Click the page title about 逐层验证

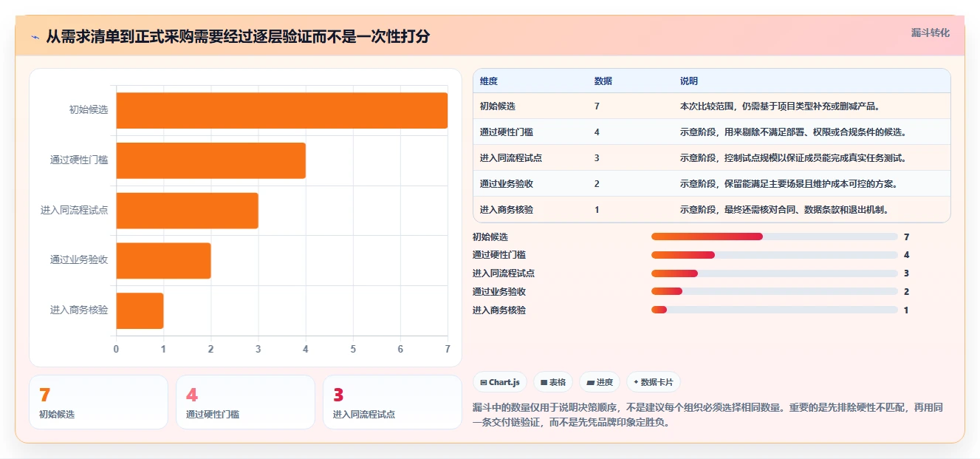coord(238,37)
